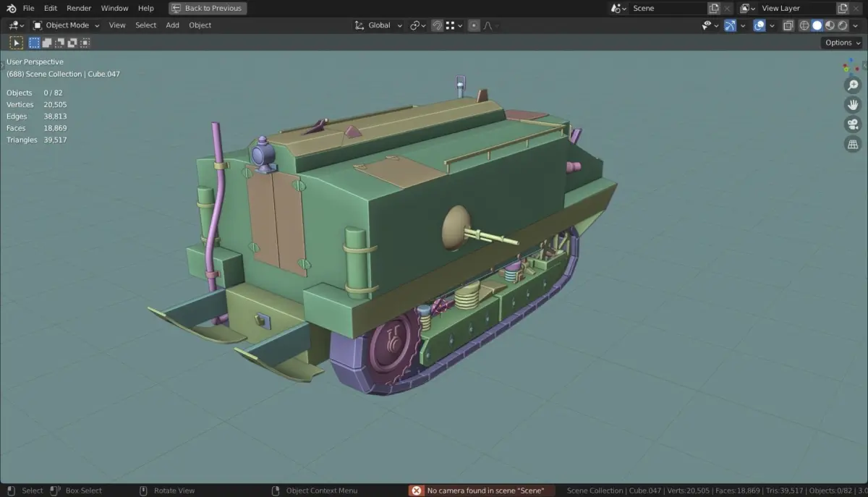This screenshot has width=868, height=497.
Task: Open the Help menu
Action: point(145,8)
